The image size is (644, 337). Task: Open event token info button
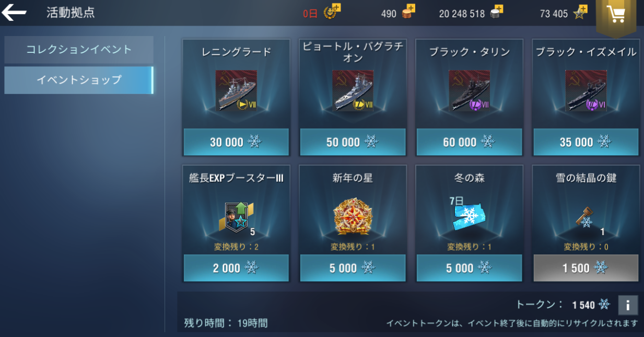click(x=628, y=305)
